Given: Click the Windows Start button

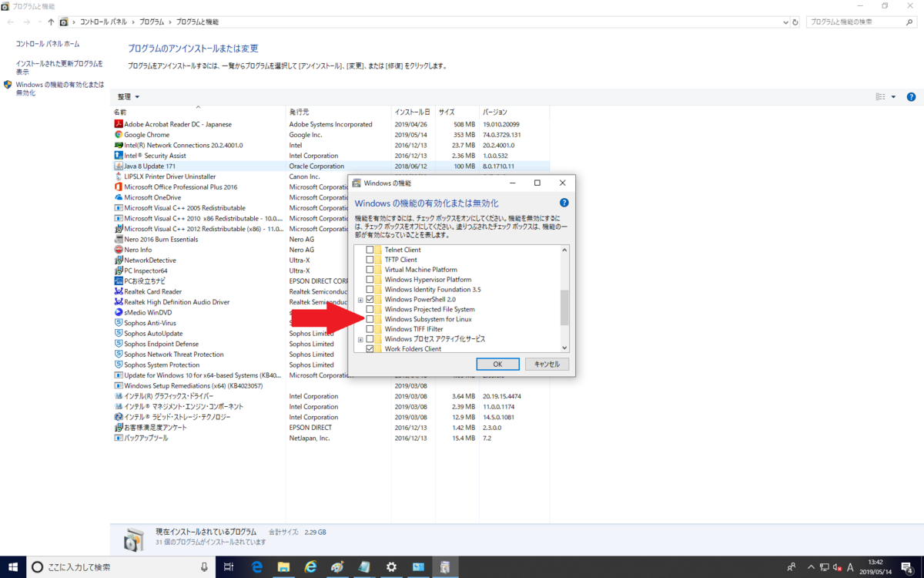Looking at the screenshot, I should [x=13, y=566].
